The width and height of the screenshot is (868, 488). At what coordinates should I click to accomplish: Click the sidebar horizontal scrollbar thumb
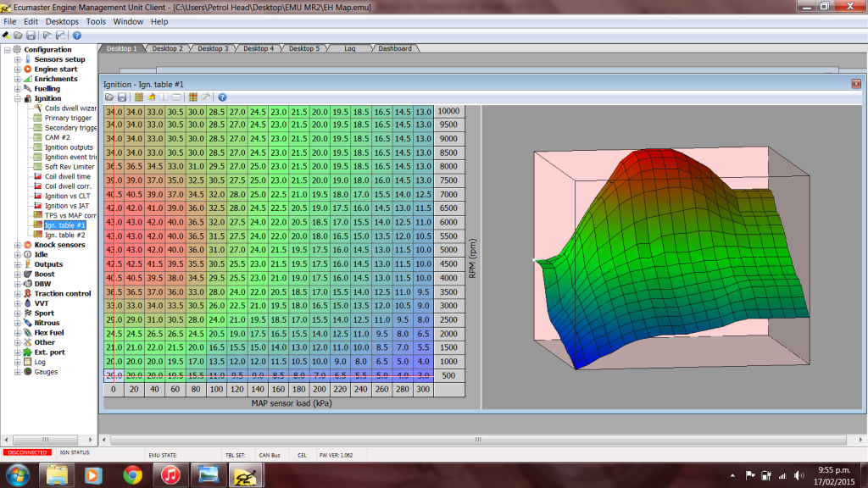click(46, 440)
